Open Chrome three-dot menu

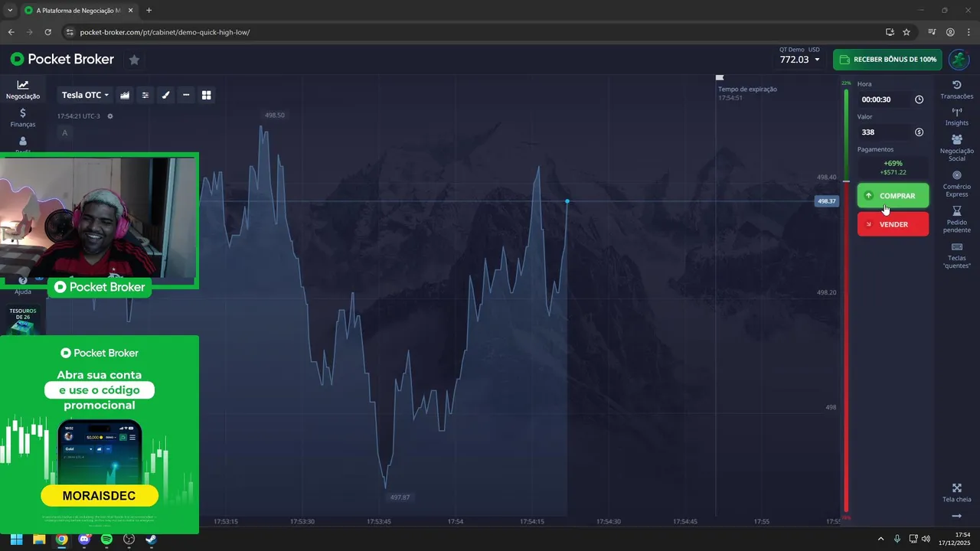pyautogui.click(x=969, y=32)
